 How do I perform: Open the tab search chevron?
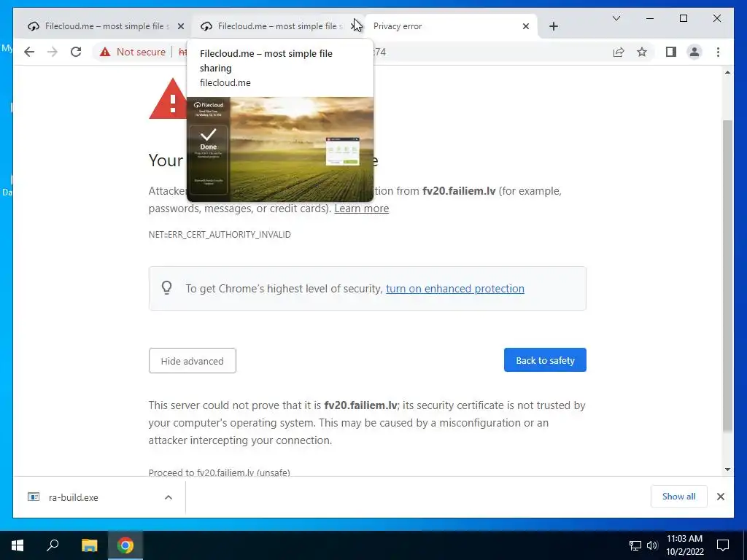pyautogui.click(x=616, y=18)
